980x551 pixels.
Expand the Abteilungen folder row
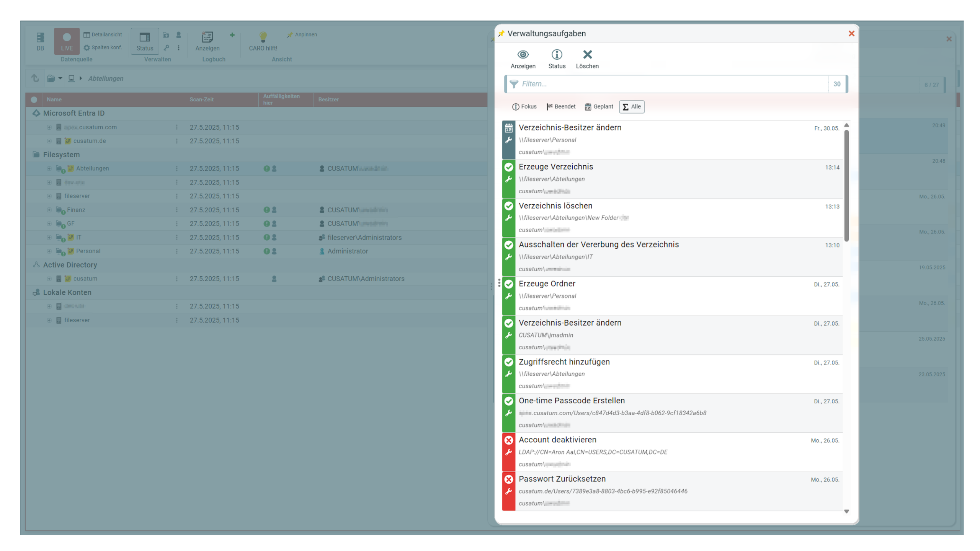click(49, 168)
